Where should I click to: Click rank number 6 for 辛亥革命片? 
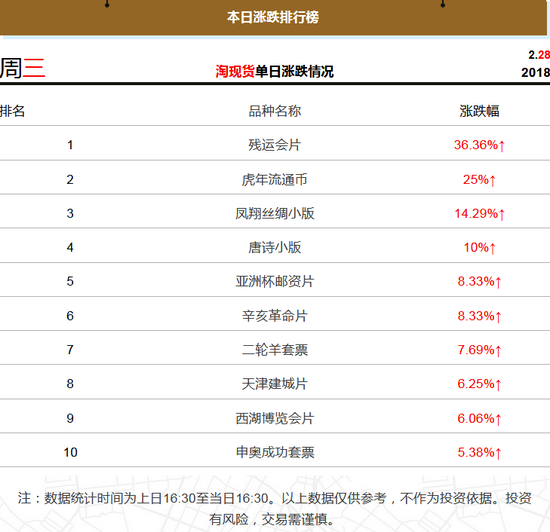[x=70, y=316]
